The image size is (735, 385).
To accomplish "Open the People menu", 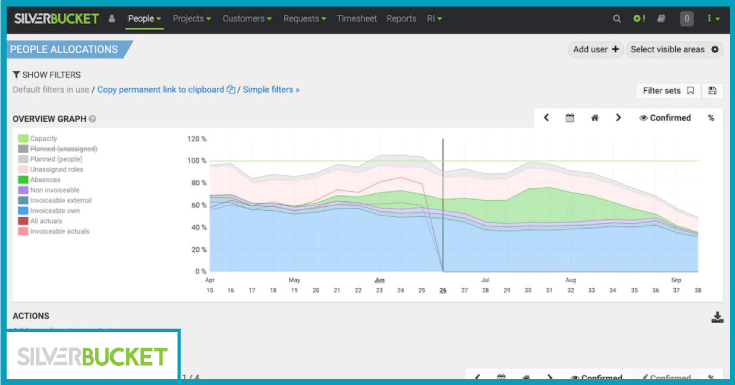I will coord(144,19).
